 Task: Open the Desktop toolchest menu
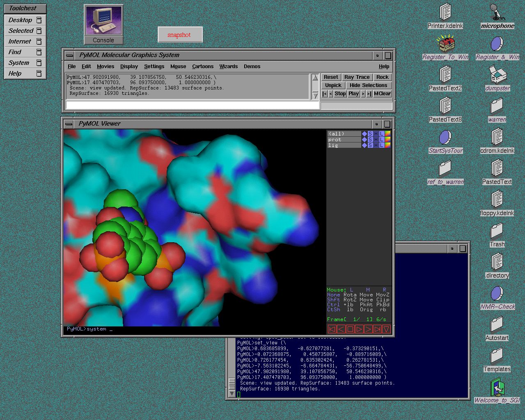25,20
